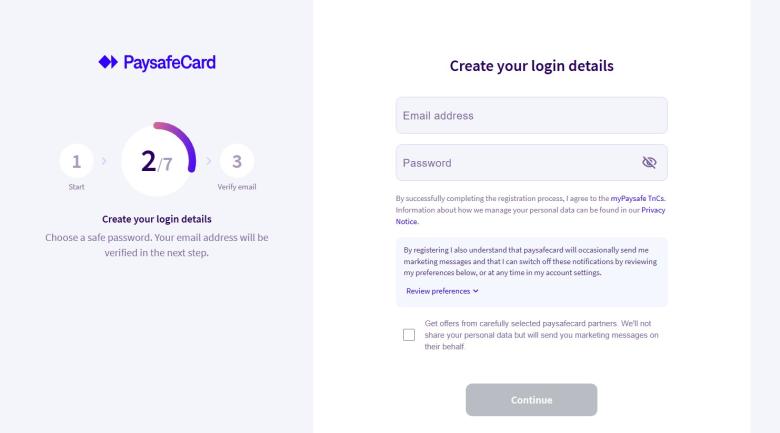Click the "Verify email" step label

237,187
